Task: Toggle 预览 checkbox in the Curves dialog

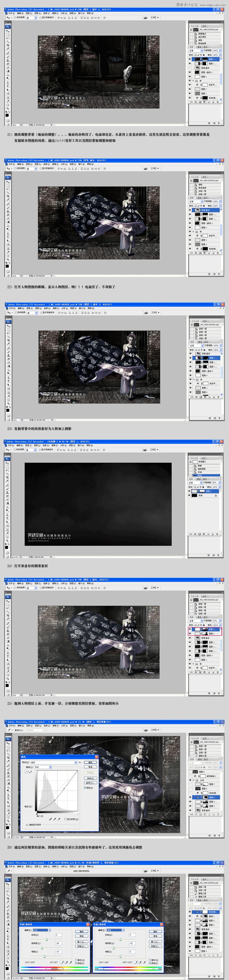Action: pyautogui.click(x=85, y=788)
